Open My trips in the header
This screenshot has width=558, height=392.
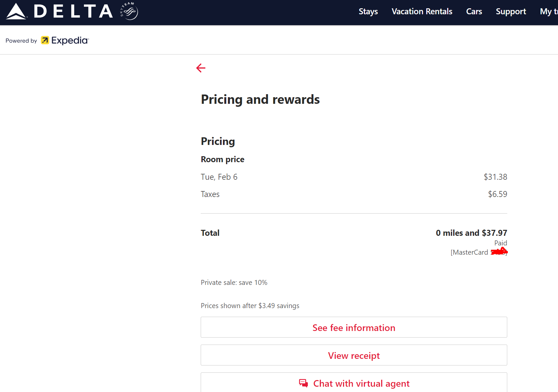coord(548,12)
